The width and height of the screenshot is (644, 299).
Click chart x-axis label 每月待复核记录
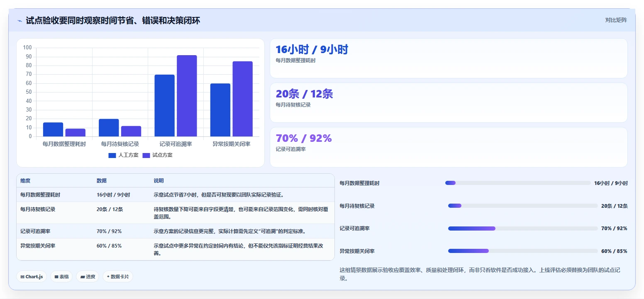click(x=120, y=144)
